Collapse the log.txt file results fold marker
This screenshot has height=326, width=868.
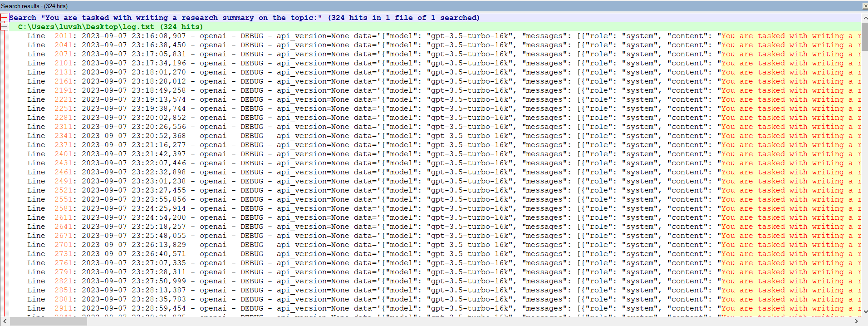[4, 27]
